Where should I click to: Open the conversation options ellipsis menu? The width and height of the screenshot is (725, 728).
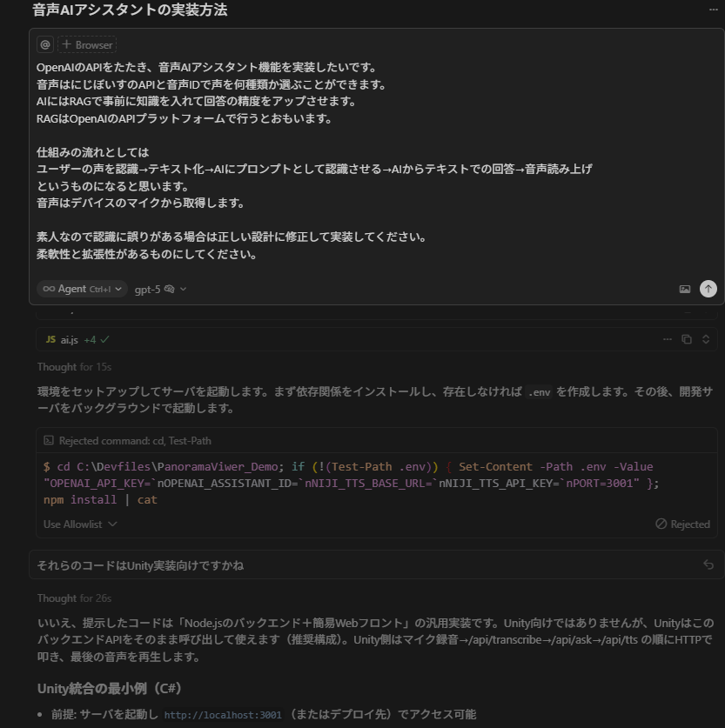(712, 10)
